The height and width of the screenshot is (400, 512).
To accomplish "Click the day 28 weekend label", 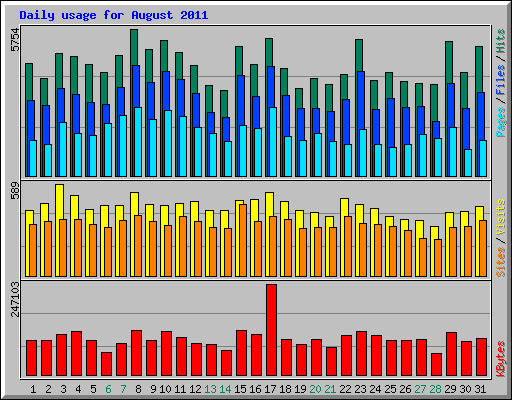I will click(x=435, y=389).
